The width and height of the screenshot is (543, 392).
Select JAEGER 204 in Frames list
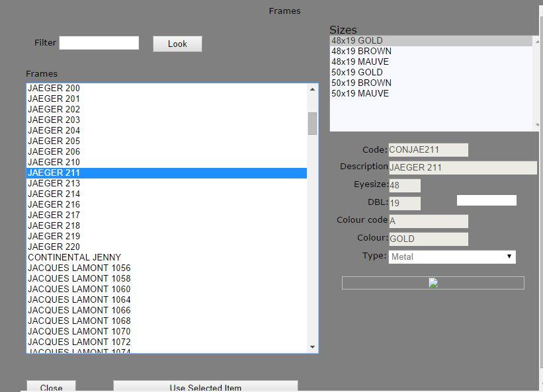(x=167, y=130)
